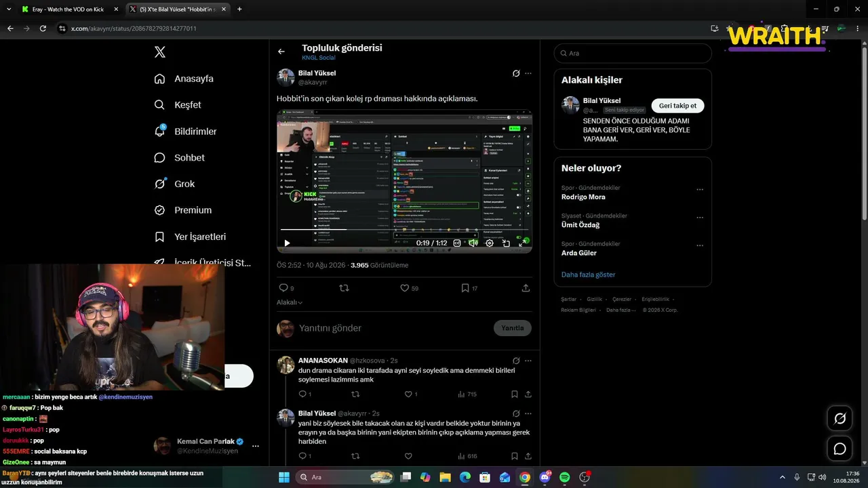Expand the Alakalı sort dropdown

point(290,302)
